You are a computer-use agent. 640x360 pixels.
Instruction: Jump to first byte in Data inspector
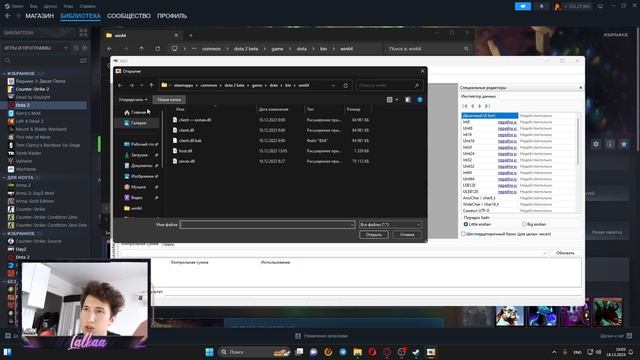pyautogui.click(x=465, y=106)
